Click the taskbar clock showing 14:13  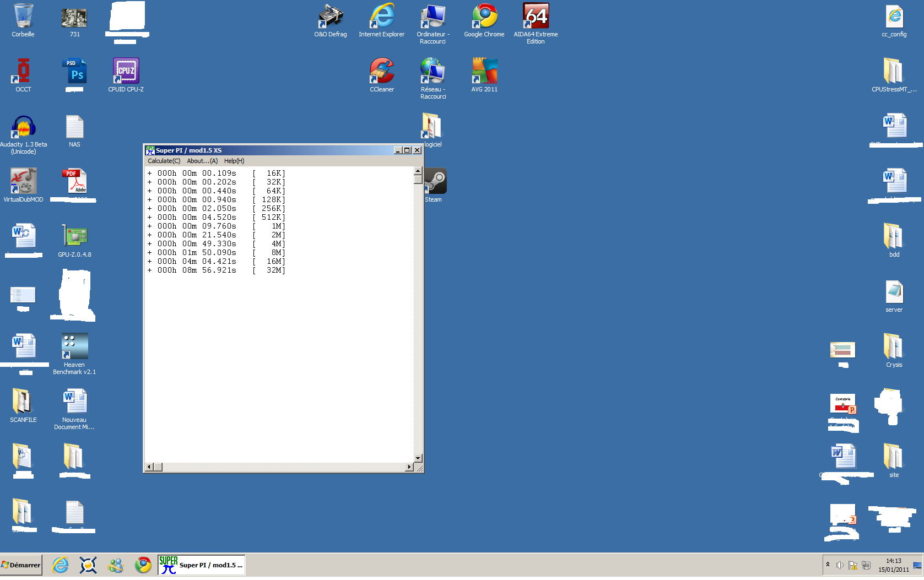pyautogui.click(x=894, y=565)
